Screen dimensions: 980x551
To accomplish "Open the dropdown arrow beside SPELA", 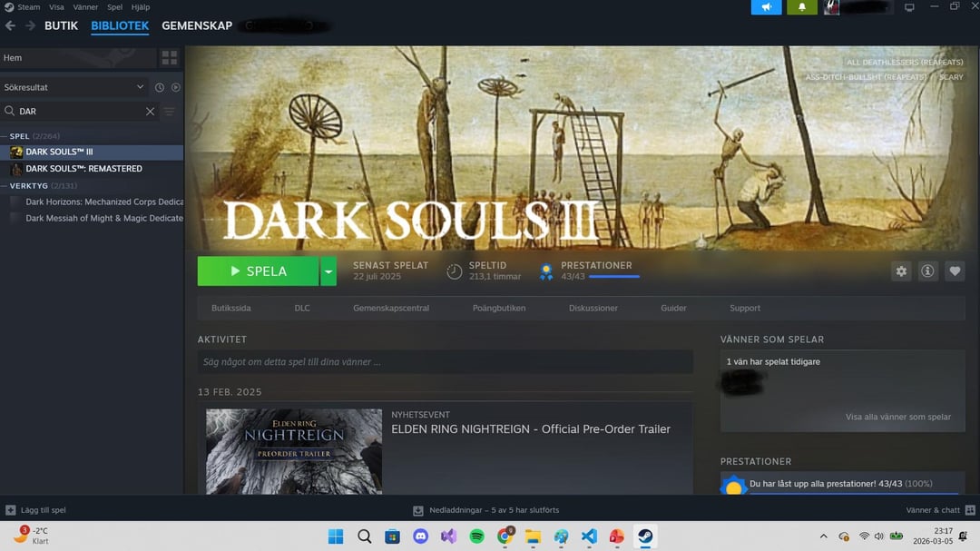I will click(x=328, y=271).
